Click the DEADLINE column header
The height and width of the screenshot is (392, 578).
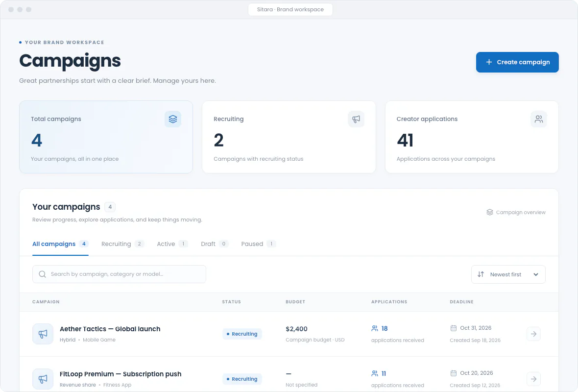coord(461,302)
